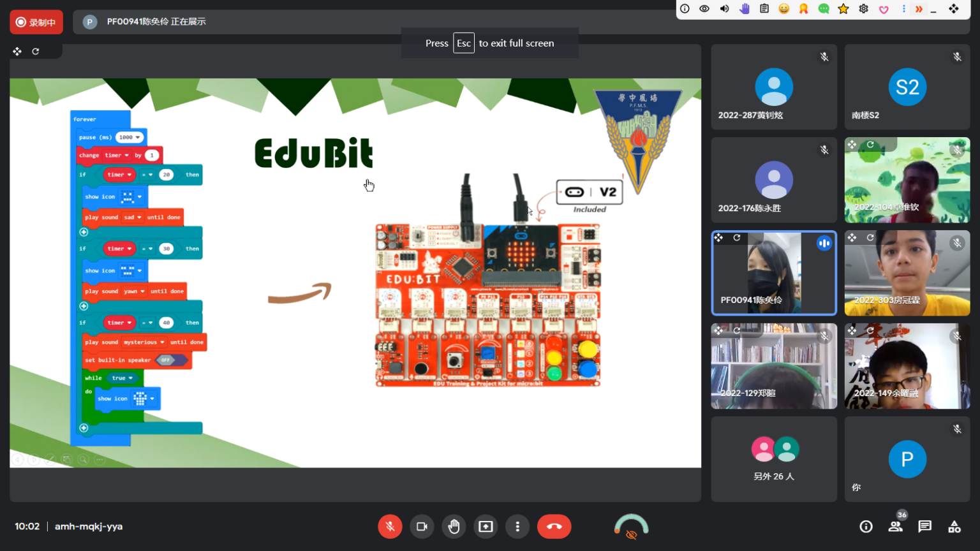Raise hand using the bottom hand button

coord(454,527)
